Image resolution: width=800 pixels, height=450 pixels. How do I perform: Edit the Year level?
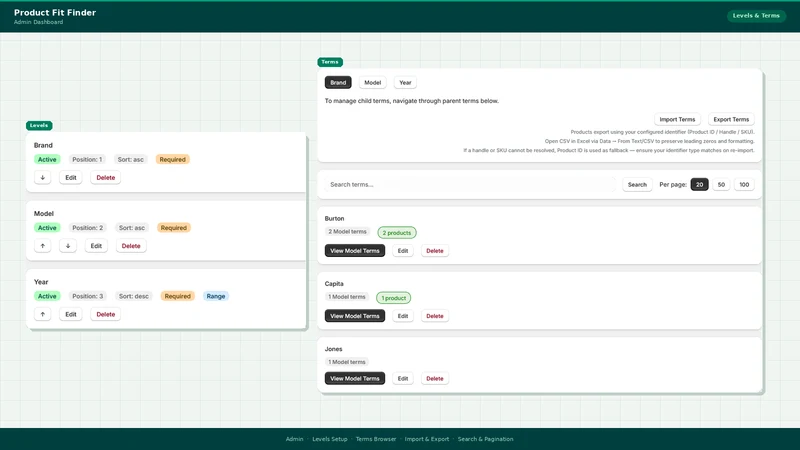[x=71, y=314]
